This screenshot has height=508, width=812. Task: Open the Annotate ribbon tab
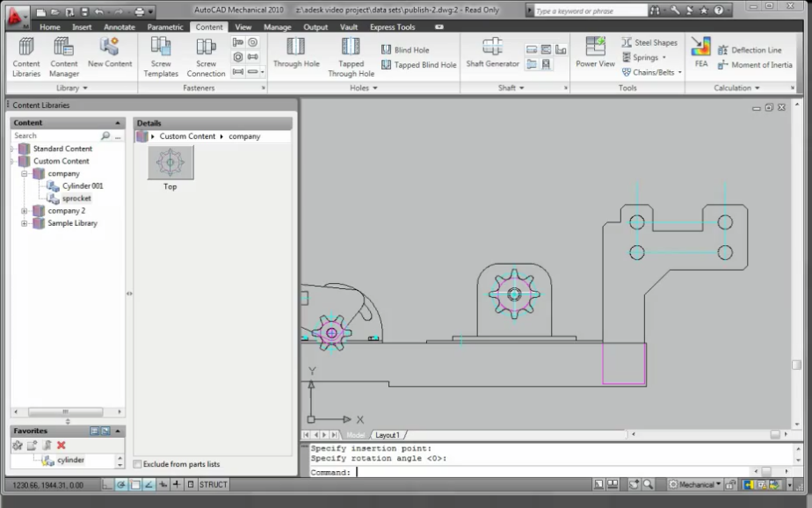coord(120,27)
